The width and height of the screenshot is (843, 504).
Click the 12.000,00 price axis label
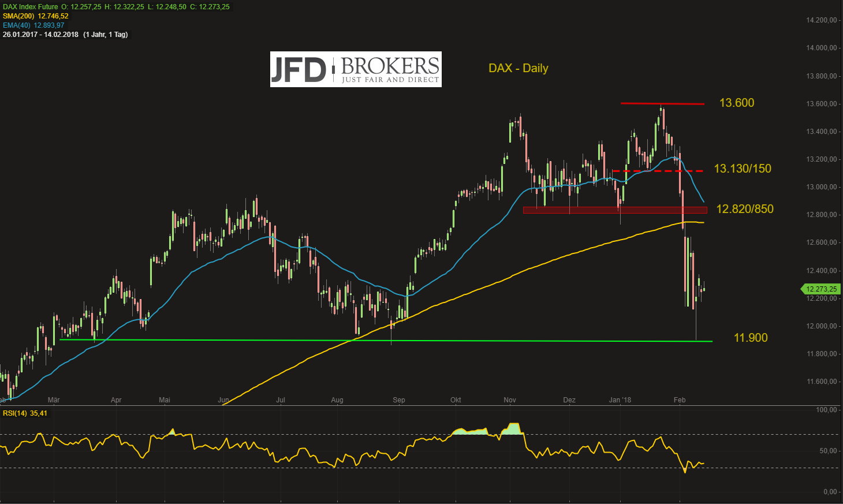[822, 326]
